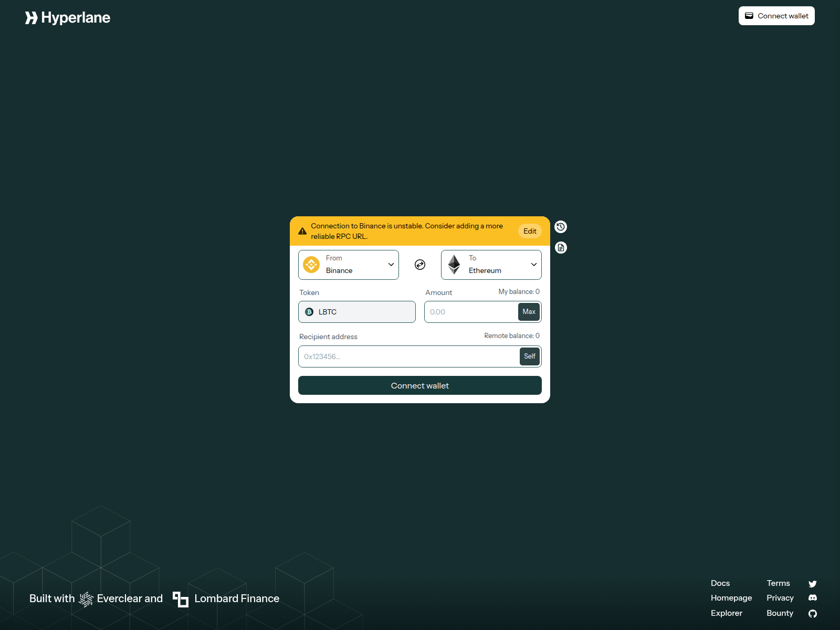Expand the From Binance chain dropdown
The image size is (840, 630).
pos(349,265)
